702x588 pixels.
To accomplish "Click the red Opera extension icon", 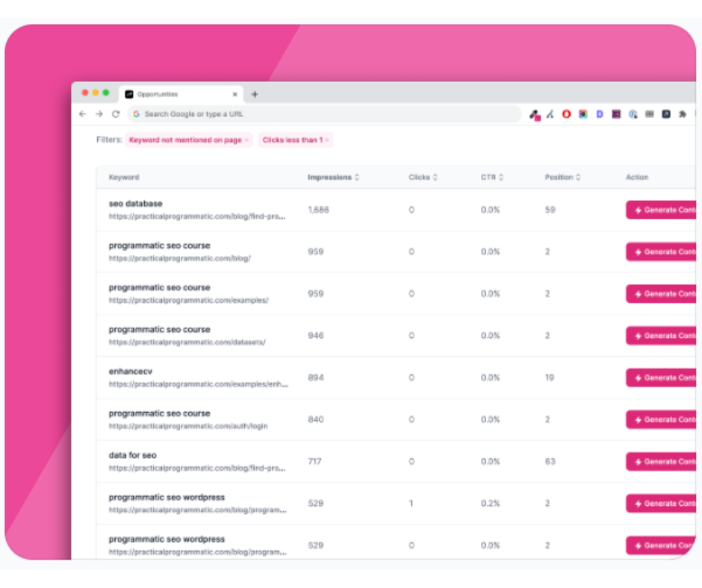I will coord(566,114).
